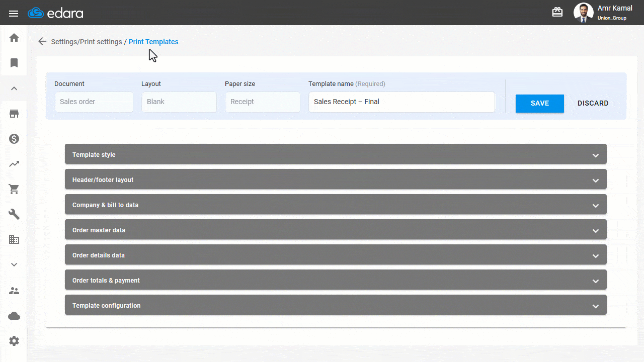This screenshot has height=362, width=644.
Task: Open the Layout dropdown showing Blank
Action: pos(179,102)
